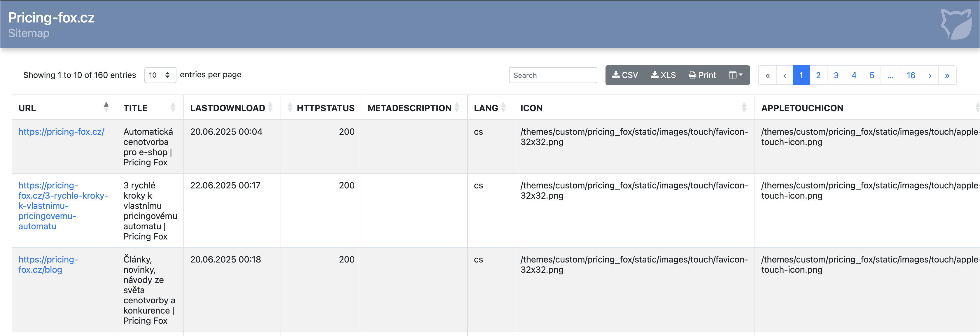The height and width of the screenshot is (336, 980).
Task: Select page 1 in pagination
Action: 801,75
